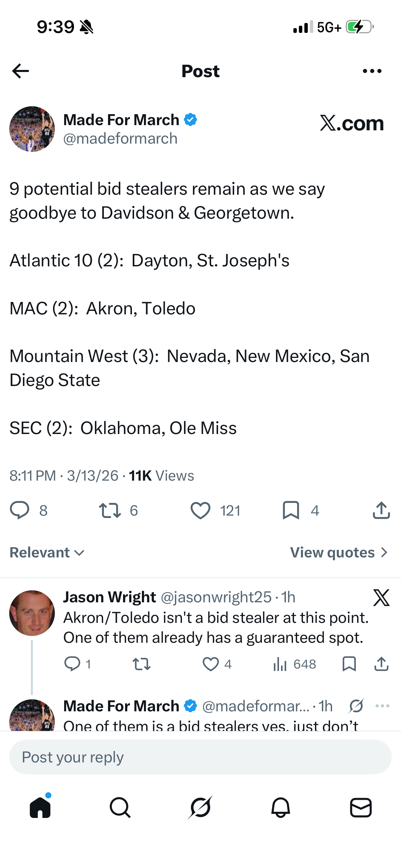401x868 pixels.
Task: Share the main post
Action: point(381,510)
